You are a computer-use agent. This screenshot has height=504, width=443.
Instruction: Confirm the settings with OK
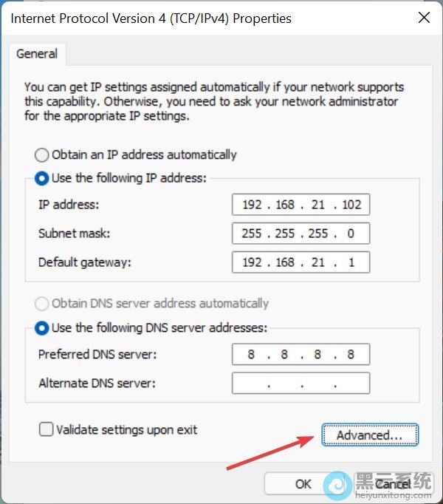[303, 484]
